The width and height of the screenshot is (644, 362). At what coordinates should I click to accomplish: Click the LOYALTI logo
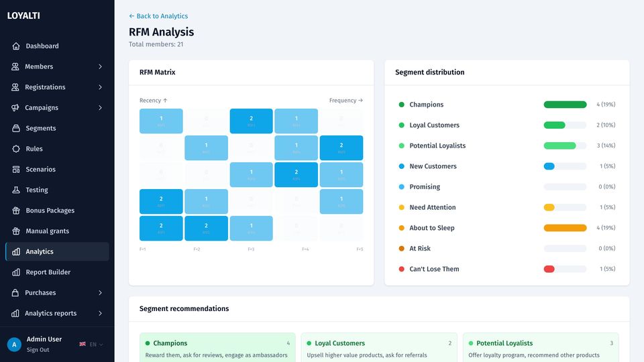(x=23, y=15)
